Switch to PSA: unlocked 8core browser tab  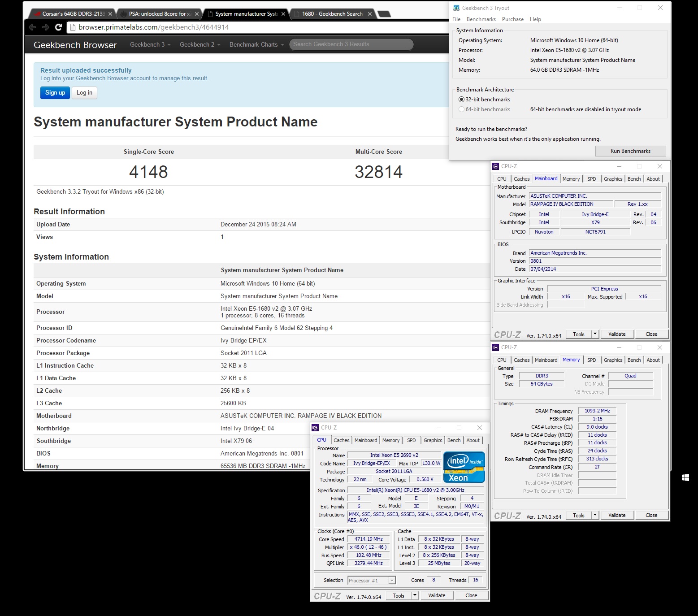[159, 14]
